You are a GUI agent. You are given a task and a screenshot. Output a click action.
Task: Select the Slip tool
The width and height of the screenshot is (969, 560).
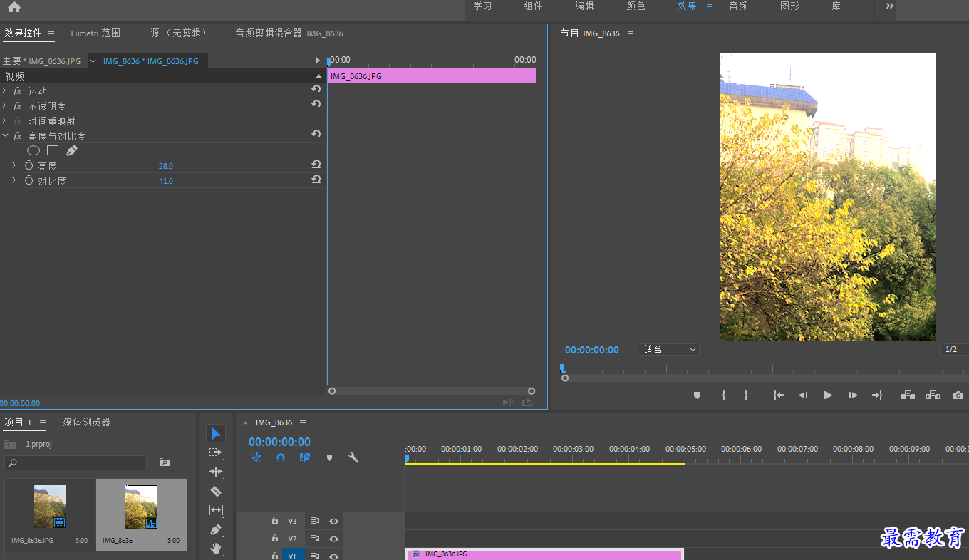pyautogui.click(x=216, y=510)
